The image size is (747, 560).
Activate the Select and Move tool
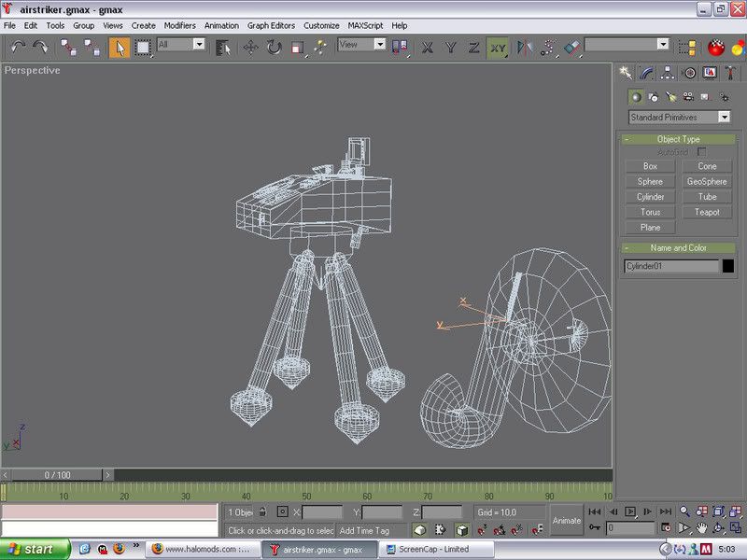[x=250, y=48]
